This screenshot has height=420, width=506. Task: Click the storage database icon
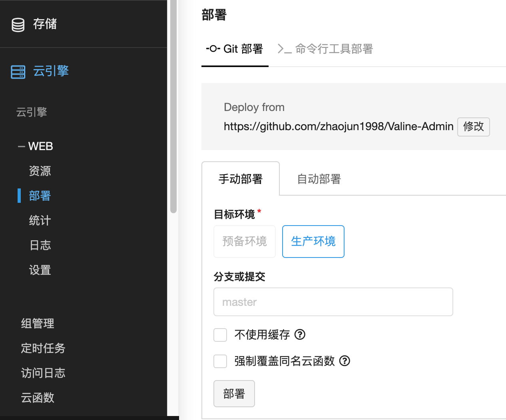pos(18,25)
